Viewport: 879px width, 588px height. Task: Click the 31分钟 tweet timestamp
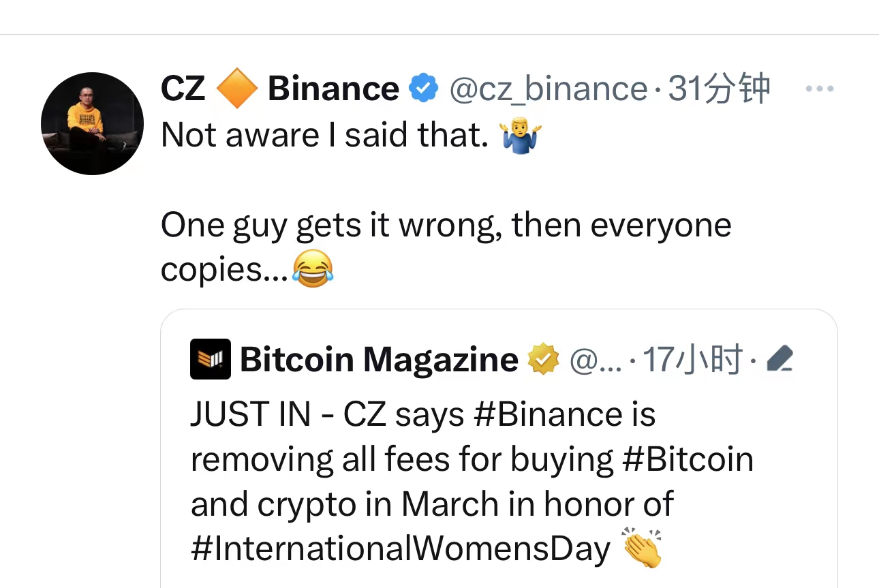pyautogui.click(x=719, y=89)
